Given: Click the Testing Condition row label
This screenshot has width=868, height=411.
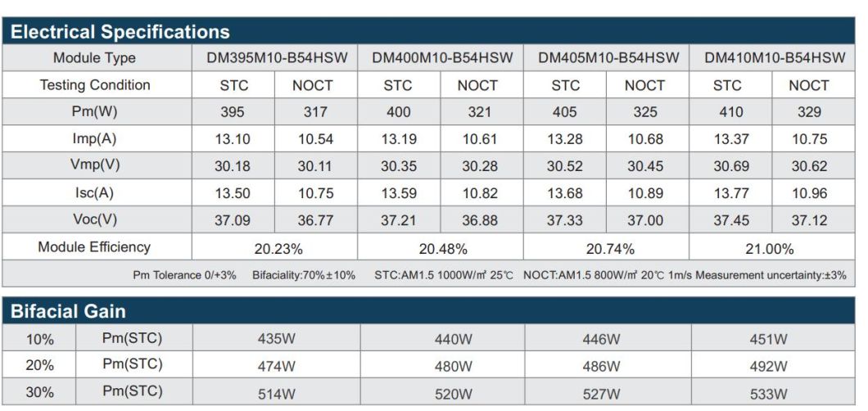Looking at the screenshot, I should [x=95, y=85].
